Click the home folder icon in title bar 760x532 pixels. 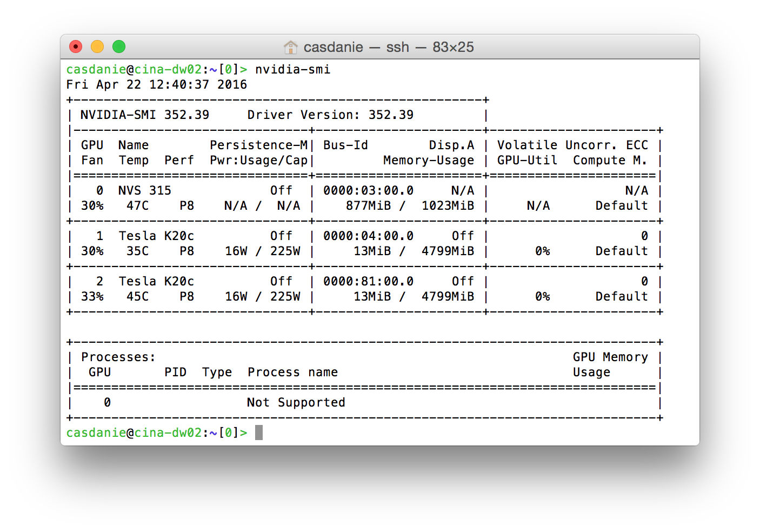point(290,48)
